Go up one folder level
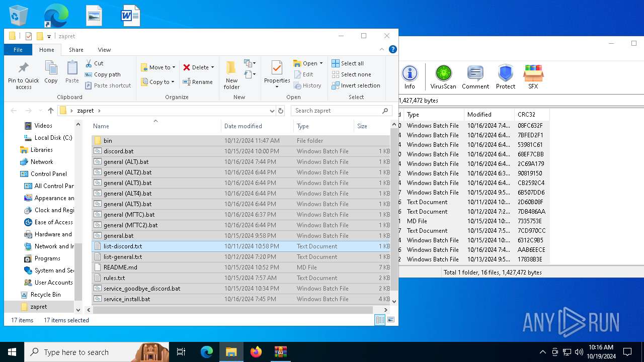 (x=50, y=111)
